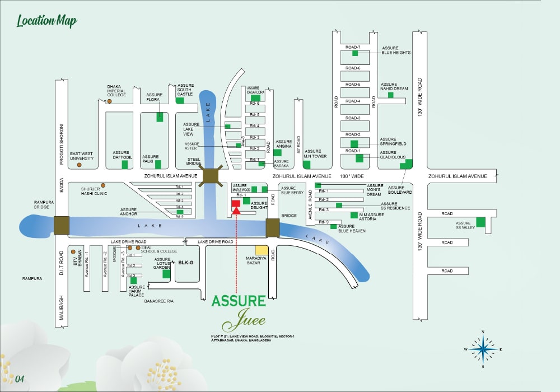Select the Malibagh label
The image size is (560, 392).
[62, 307]
